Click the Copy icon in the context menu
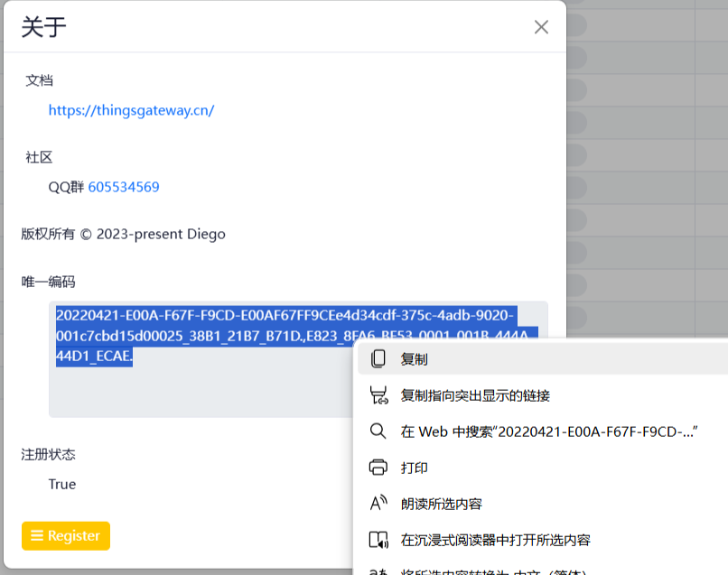The height and width of the screenshot is (575, 728). pos(378,358)
